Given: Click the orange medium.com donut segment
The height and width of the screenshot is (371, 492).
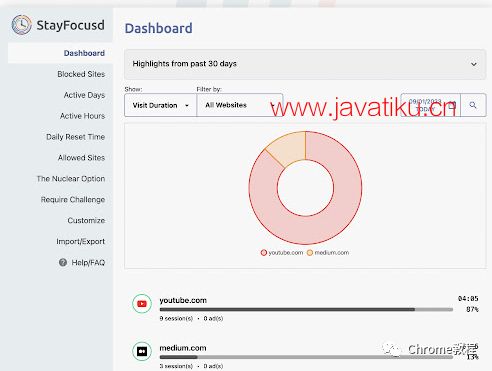Looking at the screenshot, I should pyautogui.click(x=290, y=147).
